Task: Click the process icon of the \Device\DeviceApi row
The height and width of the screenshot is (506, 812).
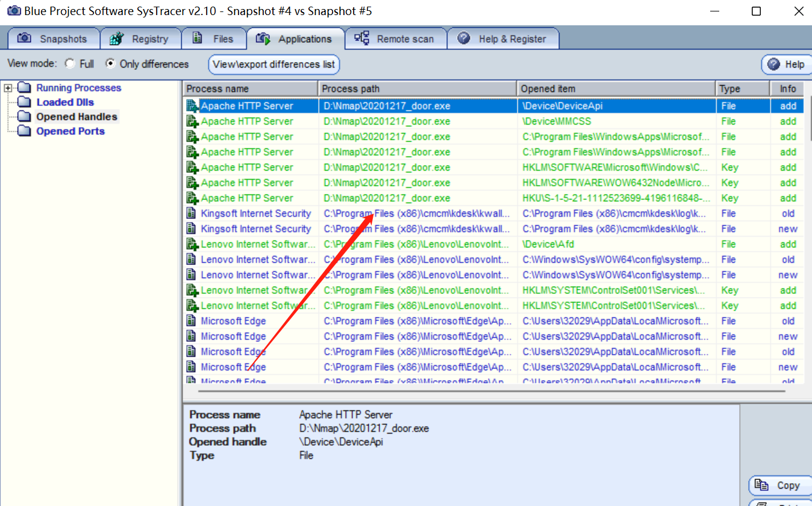Action: [x=192, y=106]
